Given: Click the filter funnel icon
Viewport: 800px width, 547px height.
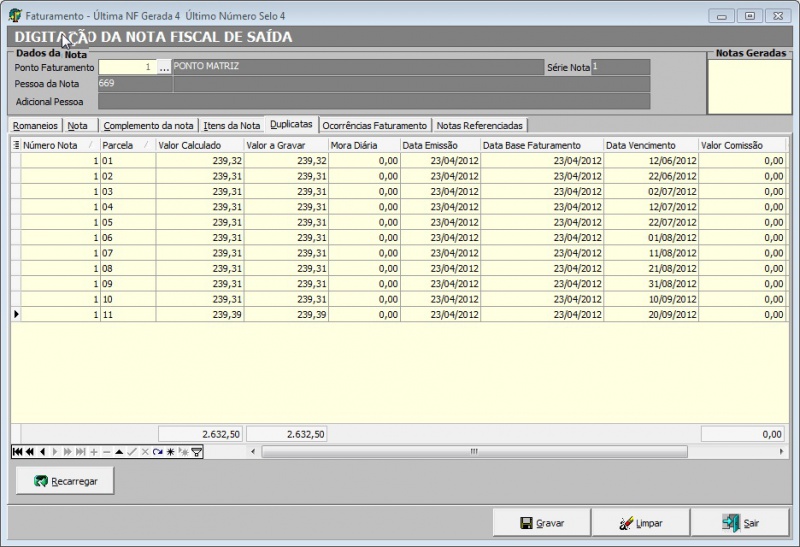Looking at the screenshot, I should click(197, 452).
